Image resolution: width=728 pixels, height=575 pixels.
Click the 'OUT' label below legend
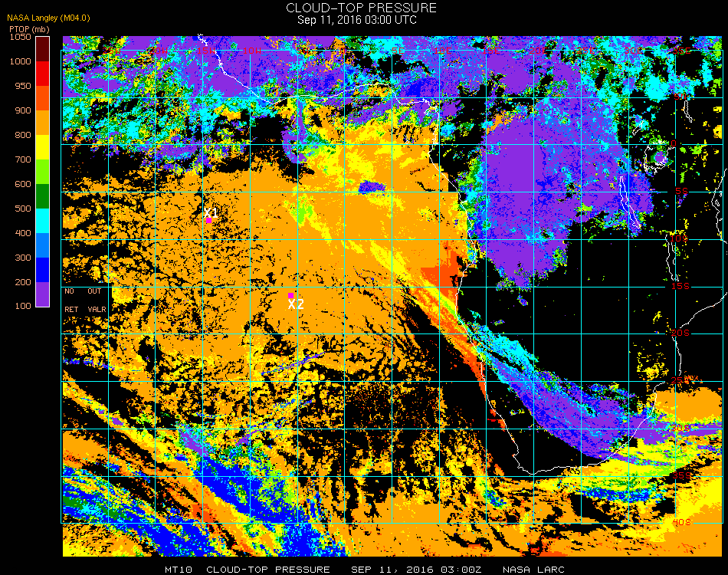[94, 291]
